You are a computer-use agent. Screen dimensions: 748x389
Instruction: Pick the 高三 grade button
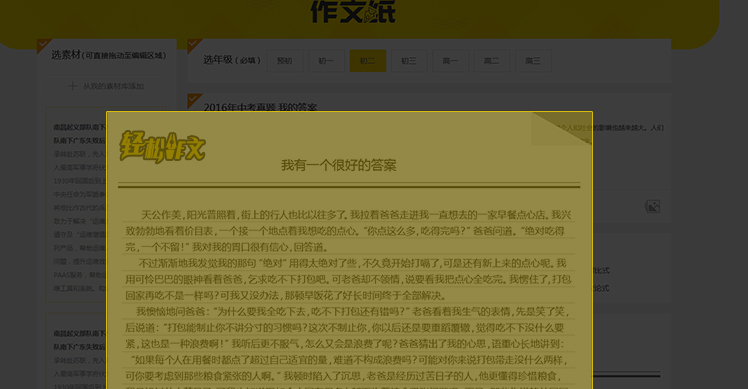tap(533, 61)
